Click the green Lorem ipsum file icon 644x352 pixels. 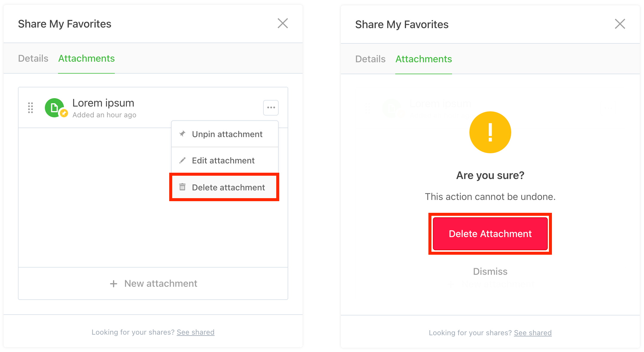coord(54,108)
